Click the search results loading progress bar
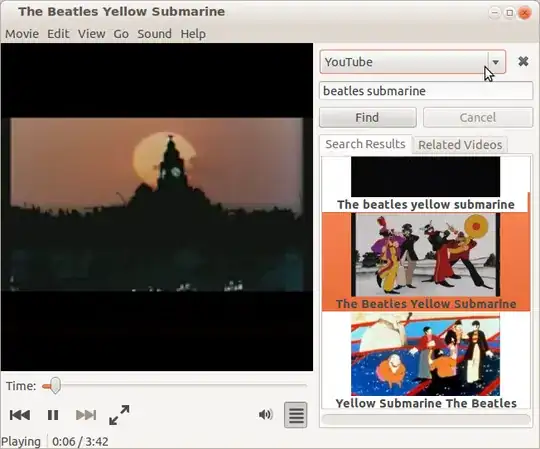The image size is (540, 449). tap(426, 420)
